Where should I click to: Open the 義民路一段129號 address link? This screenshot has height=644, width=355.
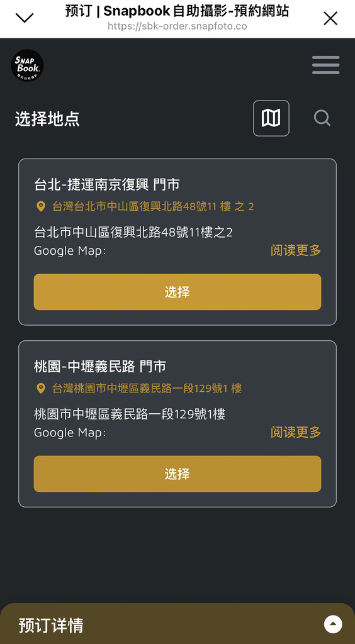tap(147, 388)
